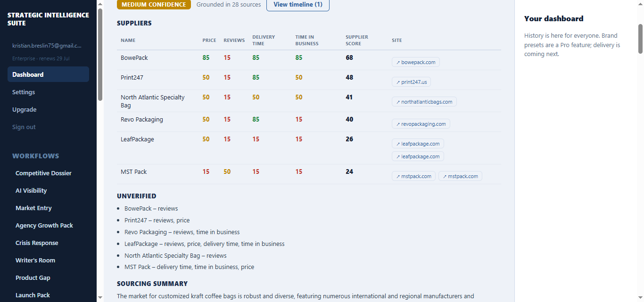Select Product Gap workflow
The image size is (644, 302).
pyautogui.click(x=33, y=278)
